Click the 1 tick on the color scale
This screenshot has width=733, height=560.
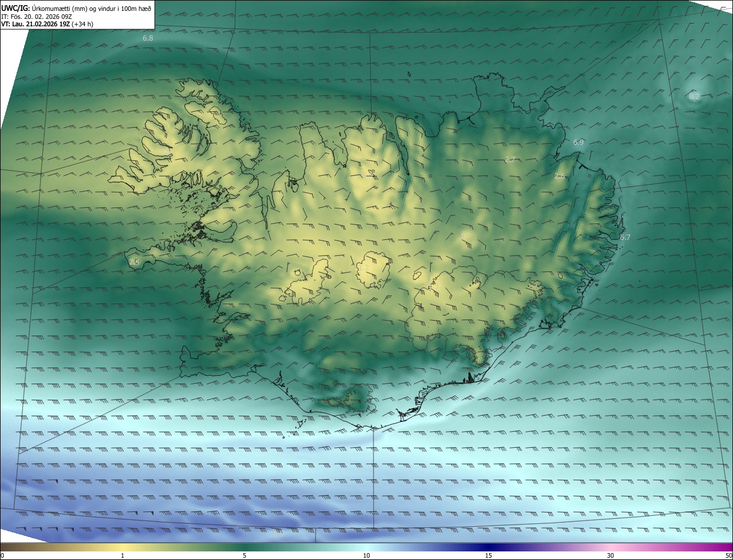point(123,555)
